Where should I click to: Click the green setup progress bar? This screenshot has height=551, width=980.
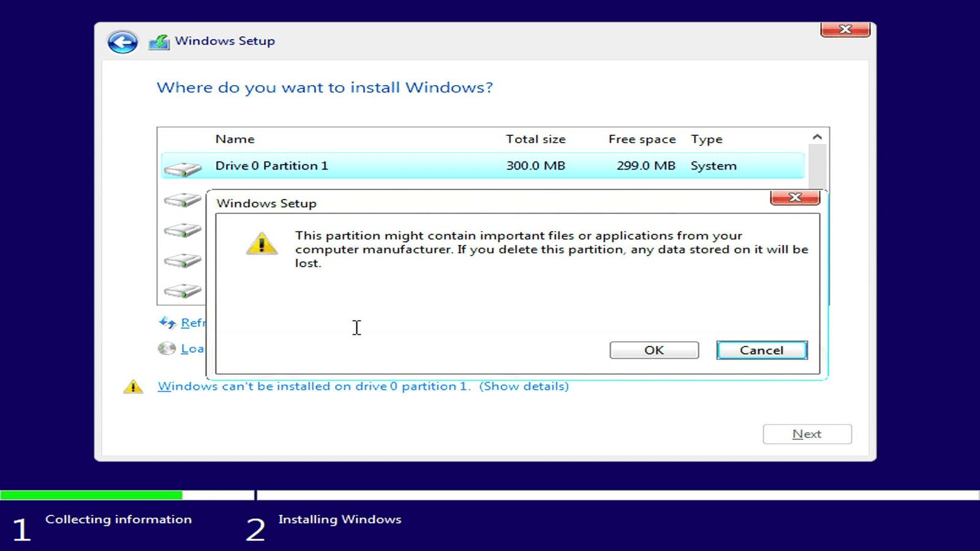(x=91, y=495)
